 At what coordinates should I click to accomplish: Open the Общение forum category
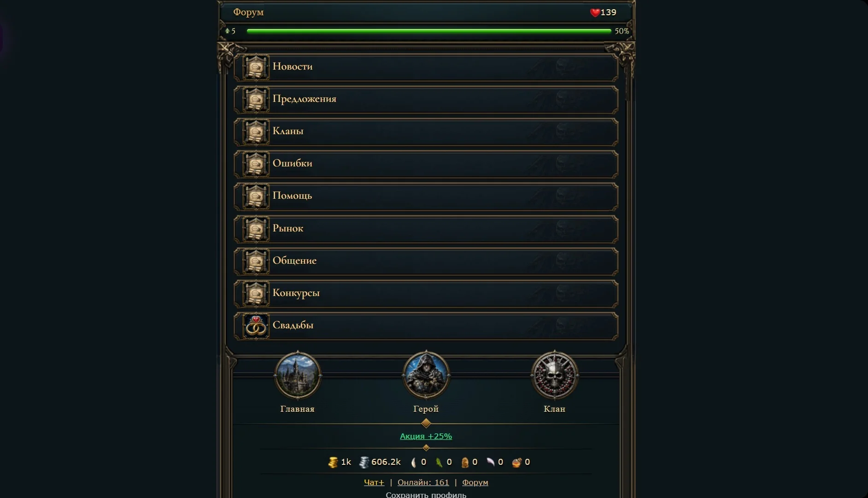pyautogui.click(x=426, y=261)
